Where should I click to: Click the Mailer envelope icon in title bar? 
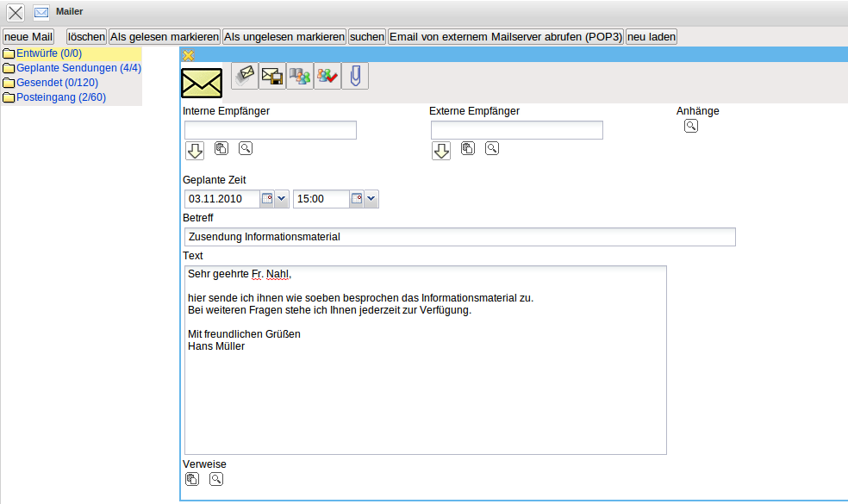(x=41, y=12)
